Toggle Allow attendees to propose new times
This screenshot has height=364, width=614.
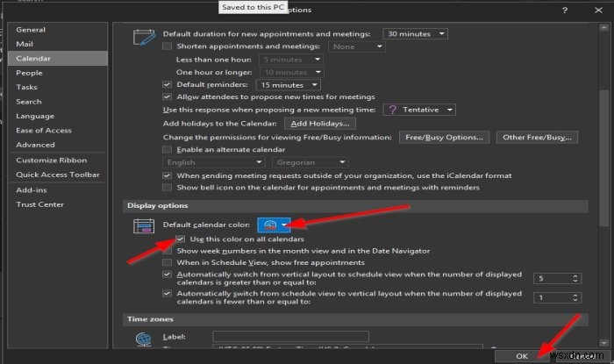point(168,96)
